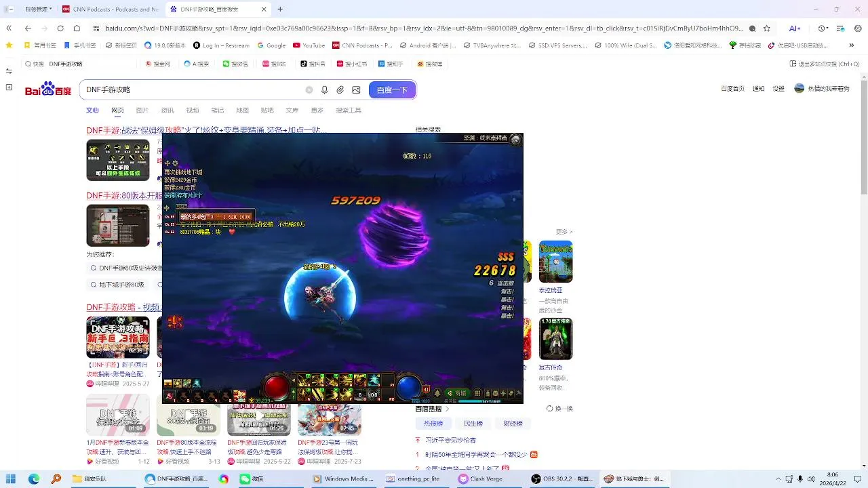Select the 网页 search category tab
This screenshot has width=868, height=488.
pos(118,110)
